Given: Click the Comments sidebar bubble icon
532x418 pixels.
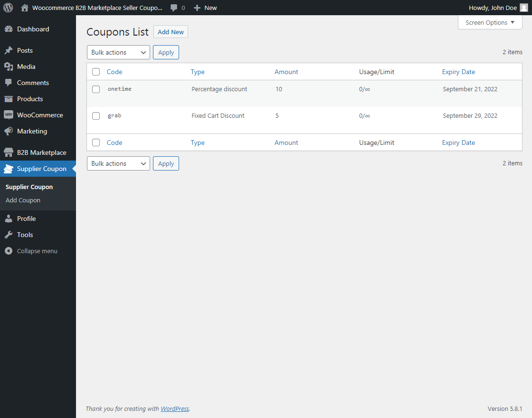Looking at the screenshot, I should pyautogui.click(x=9, y=83).
